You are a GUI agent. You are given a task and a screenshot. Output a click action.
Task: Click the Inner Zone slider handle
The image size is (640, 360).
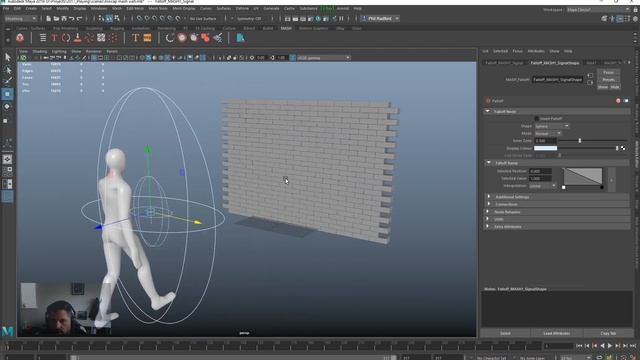580,141
